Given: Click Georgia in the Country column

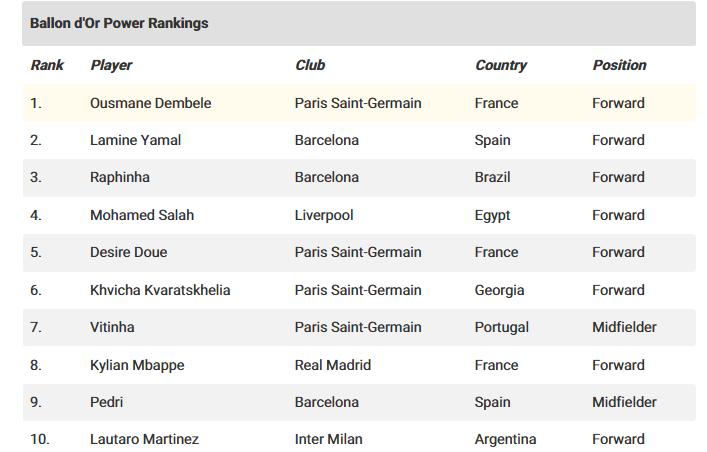Looking at the screenshot, I should pos(499,290).
